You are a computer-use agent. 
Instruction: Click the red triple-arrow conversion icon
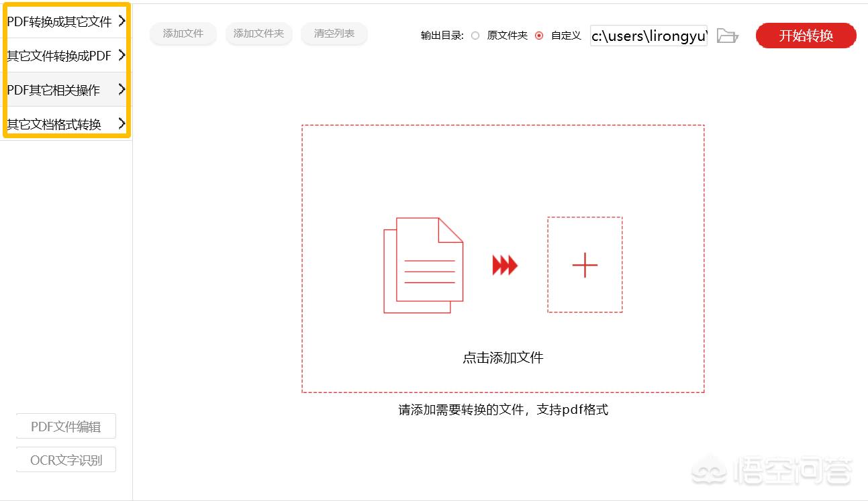coord(505,265)
